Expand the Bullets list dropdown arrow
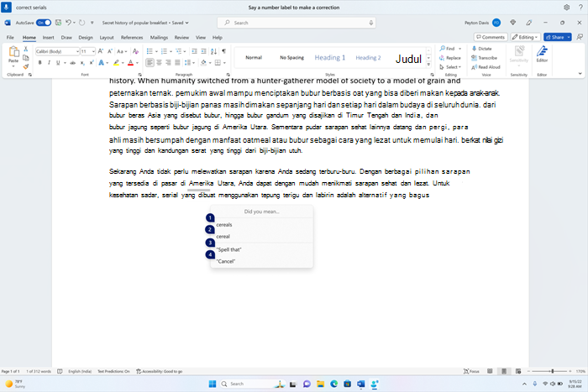 click(x=156, y=51)
